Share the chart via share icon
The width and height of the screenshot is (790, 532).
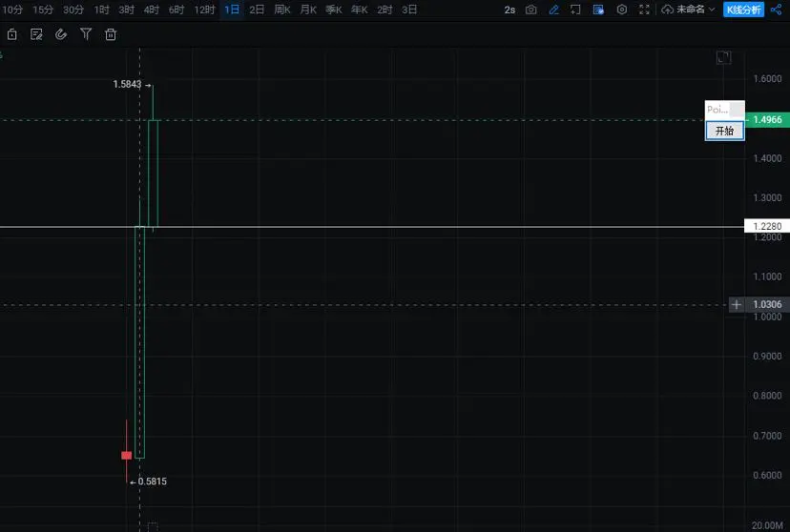point(777,10)
